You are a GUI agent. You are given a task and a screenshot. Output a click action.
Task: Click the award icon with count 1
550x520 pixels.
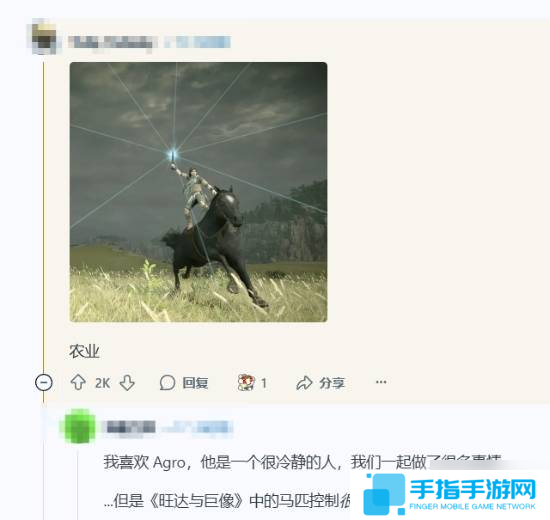246,382
